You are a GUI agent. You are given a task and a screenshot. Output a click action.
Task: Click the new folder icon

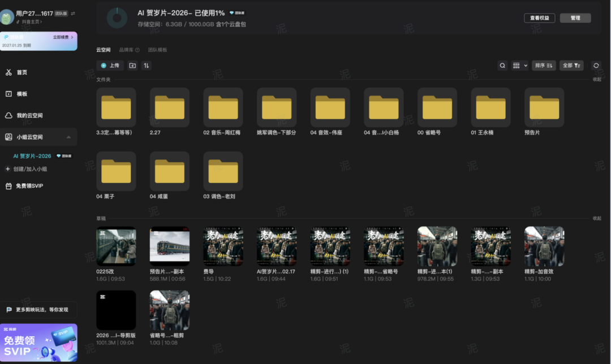[132, 66]
